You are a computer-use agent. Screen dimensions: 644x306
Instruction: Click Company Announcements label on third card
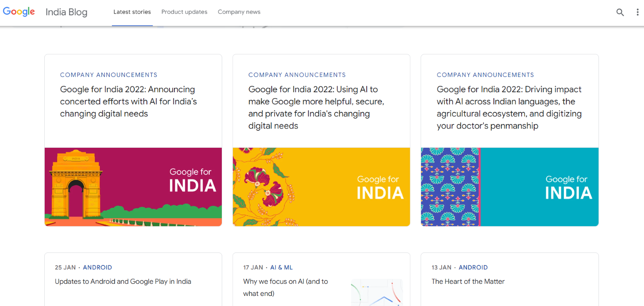[x=485, y=75]
